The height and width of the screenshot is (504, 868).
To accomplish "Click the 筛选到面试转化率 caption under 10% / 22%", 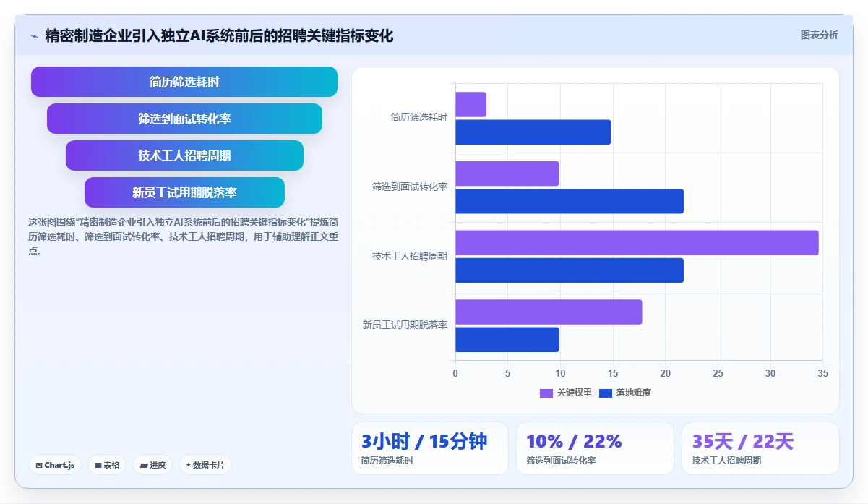I will 561,461.
